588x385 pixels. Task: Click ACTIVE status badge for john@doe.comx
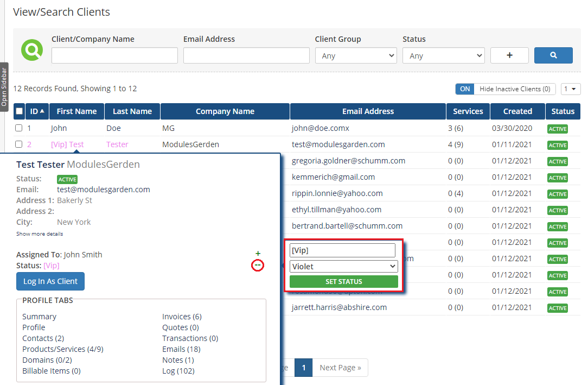pyautogui.click(x=558, y=129)
